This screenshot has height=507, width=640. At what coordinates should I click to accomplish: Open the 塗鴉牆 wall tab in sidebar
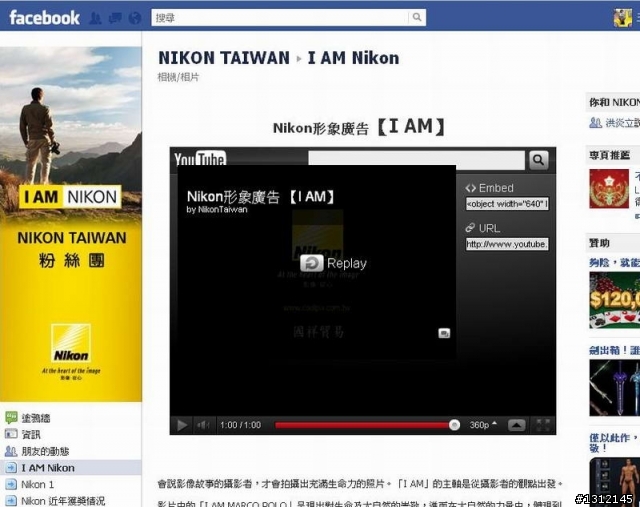36,418
